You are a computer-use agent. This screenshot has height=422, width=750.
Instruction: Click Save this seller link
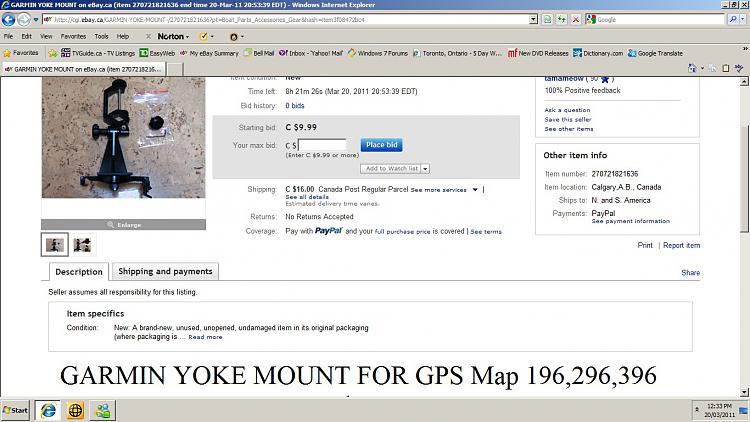[x=568, y=120]
